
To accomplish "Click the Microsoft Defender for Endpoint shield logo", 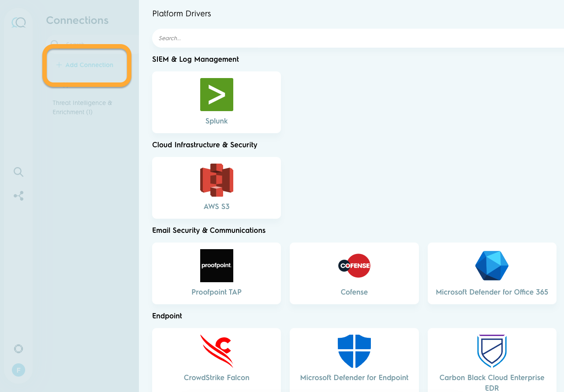I will 354,351.
